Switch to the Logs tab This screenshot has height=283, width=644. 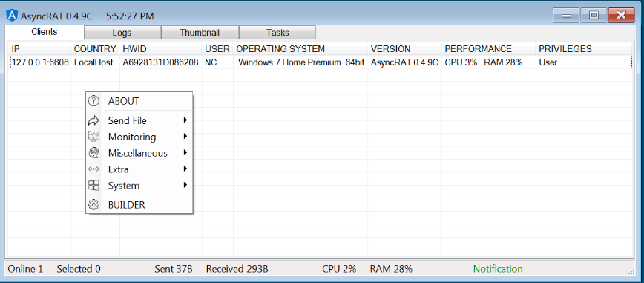122,33
